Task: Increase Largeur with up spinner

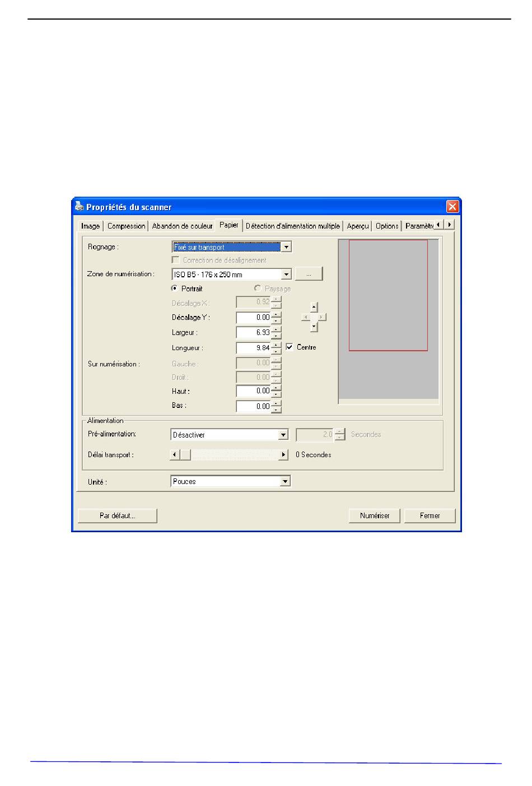Action: (276, 329)
